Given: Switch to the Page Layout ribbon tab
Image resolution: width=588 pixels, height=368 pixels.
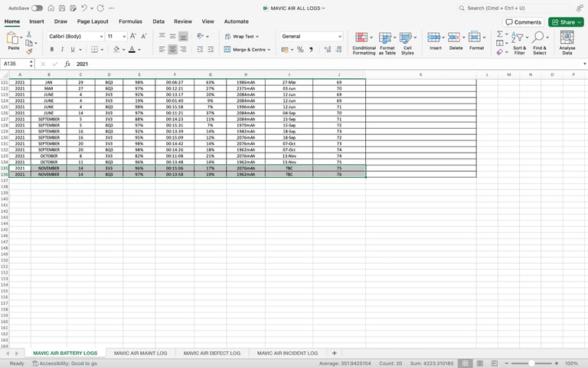Looking at the screenshot, I should (93, 21).
